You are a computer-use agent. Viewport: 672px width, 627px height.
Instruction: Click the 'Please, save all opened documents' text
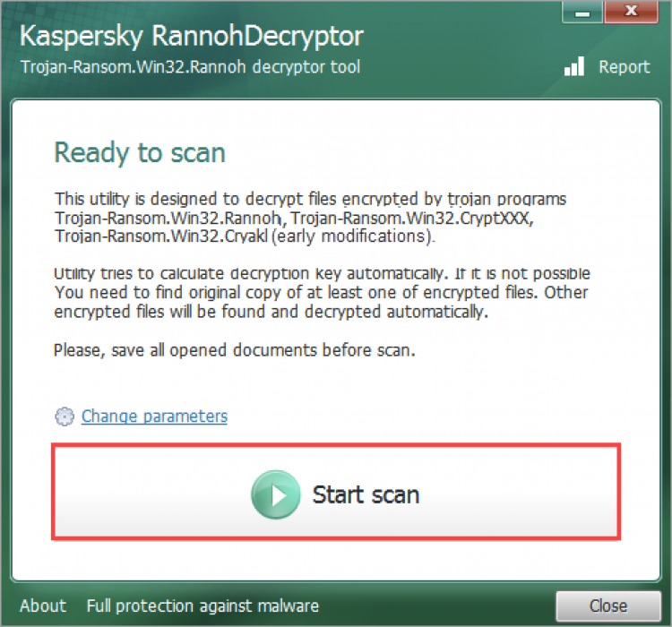pyautogui.click(x=235, y=350)
